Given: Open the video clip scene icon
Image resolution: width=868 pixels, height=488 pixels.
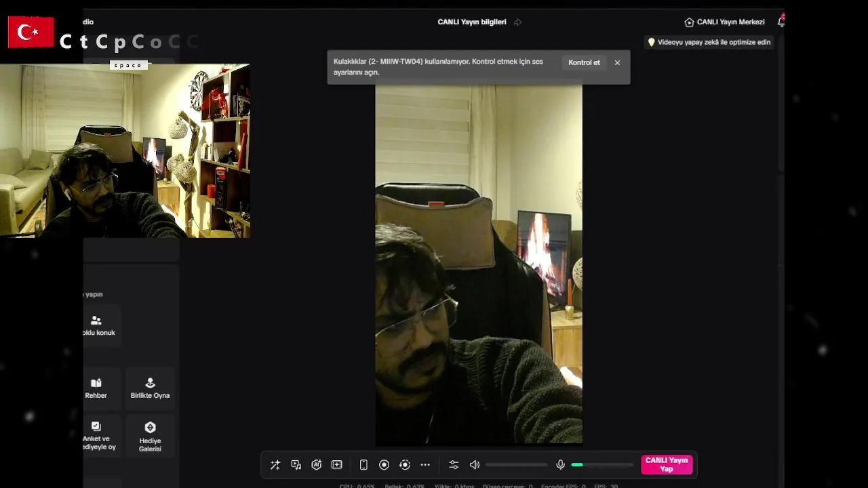Looking at the screenshot, I should pos(337,465).
